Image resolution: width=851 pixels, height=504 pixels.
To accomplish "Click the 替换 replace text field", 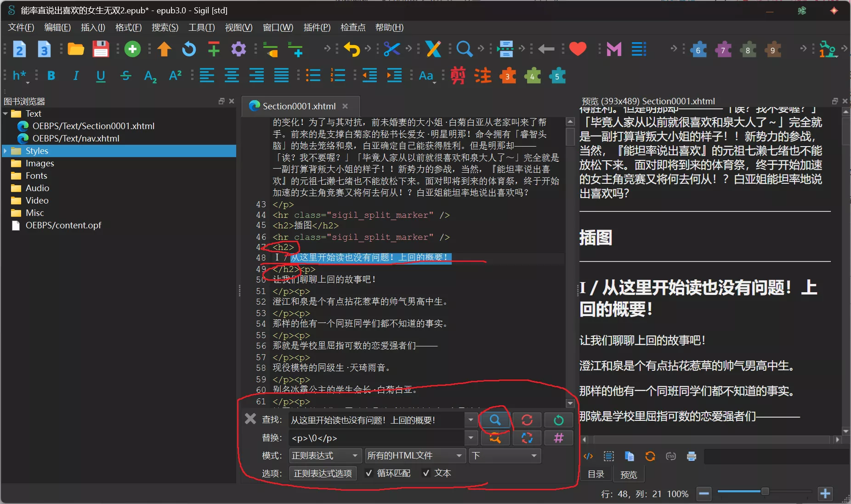I will click(376, 438).
